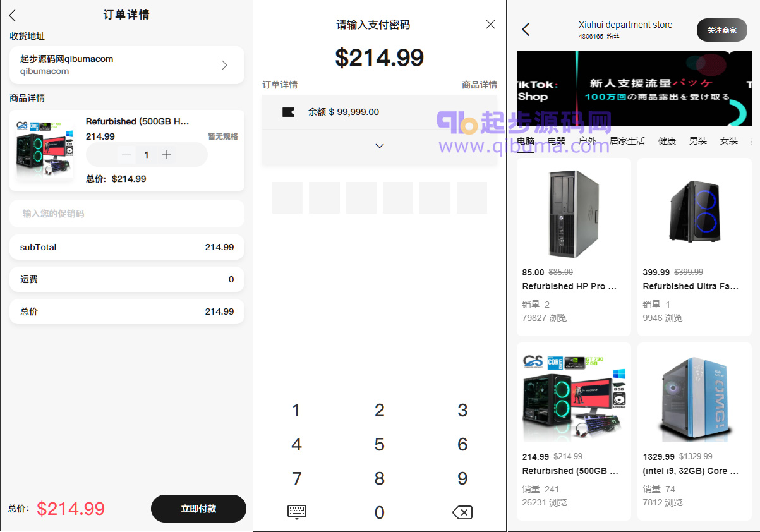Tap digit 5 on the keypad
This screenshot has width=760, height=532.
pos(379,444)
